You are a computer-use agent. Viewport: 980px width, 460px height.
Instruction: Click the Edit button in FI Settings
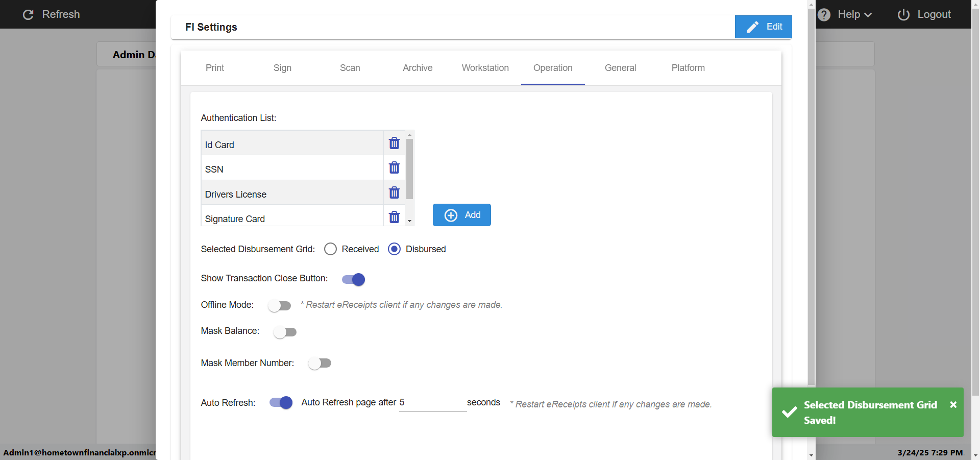tap(764, 27)
